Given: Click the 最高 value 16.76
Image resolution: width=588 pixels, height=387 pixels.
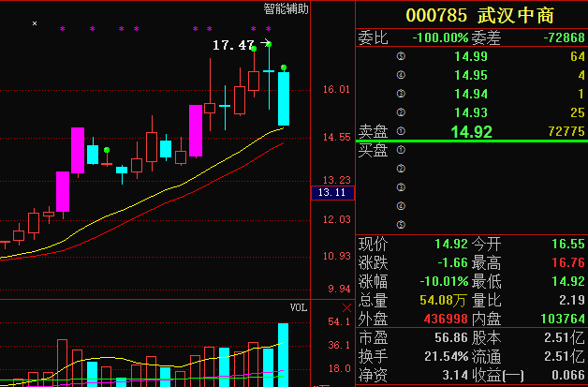Looking at the screenshot, I should click(x=568, y=262).
